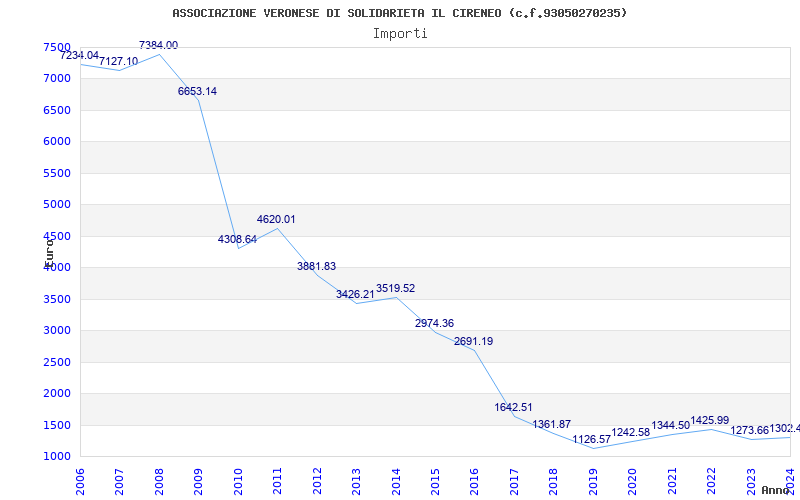Select data label 3519.52
Viewport: 800px width, 500px height.
point(395,288)
